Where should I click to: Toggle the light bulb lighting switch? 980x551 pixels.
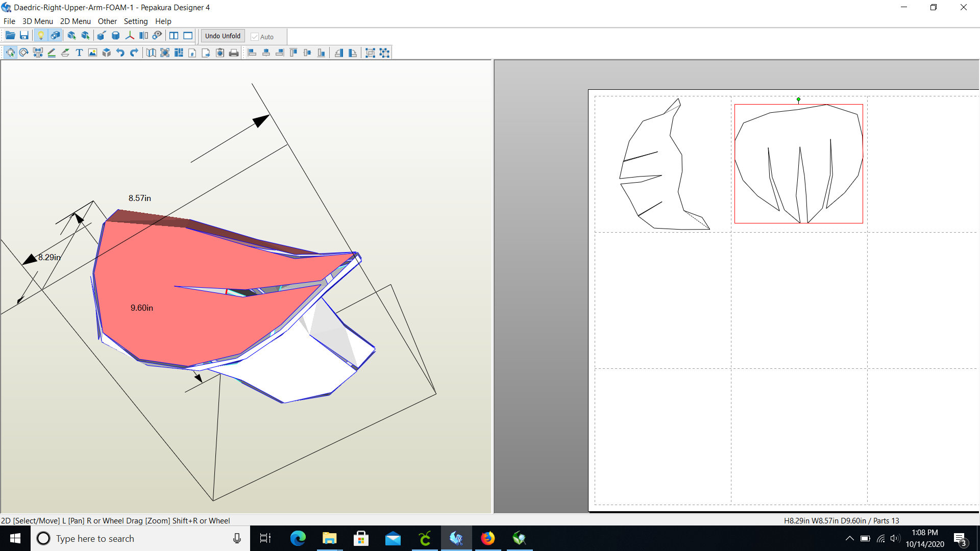(41, 36)
